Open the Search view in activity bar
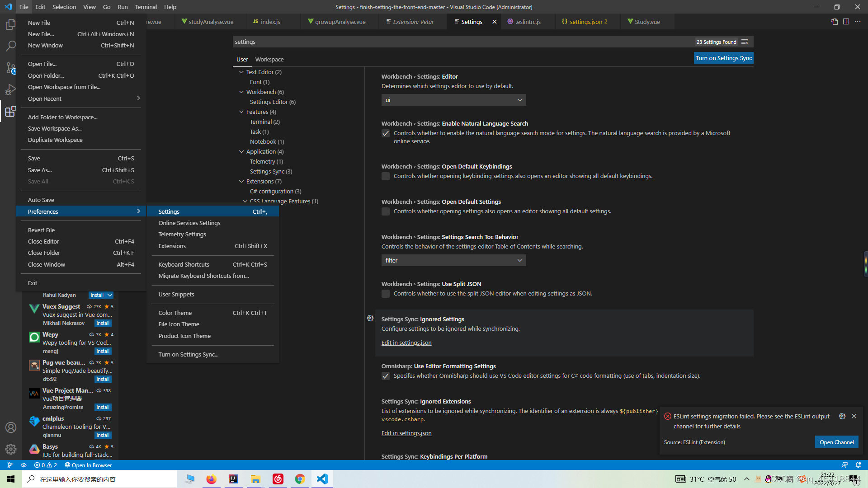This screenshot has height=488, width=868. pyautogui.click(x=10, y=46)
